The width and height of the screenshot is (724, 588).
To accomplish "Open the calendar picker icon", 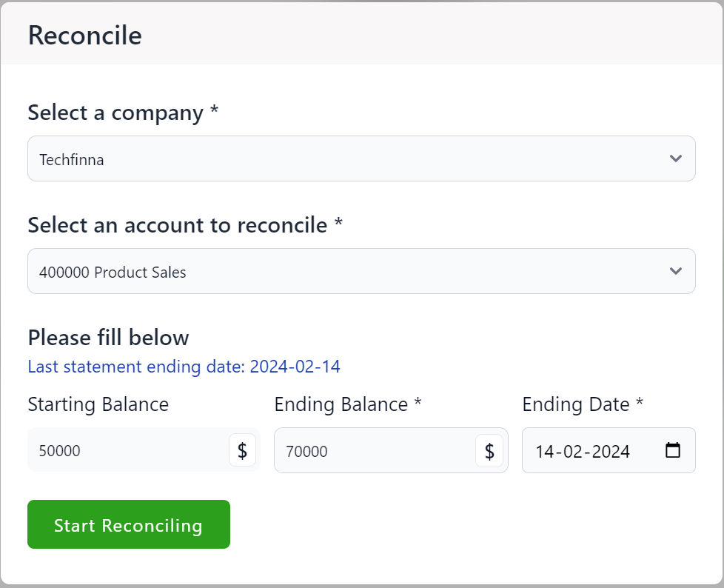I will pos(673,450).
